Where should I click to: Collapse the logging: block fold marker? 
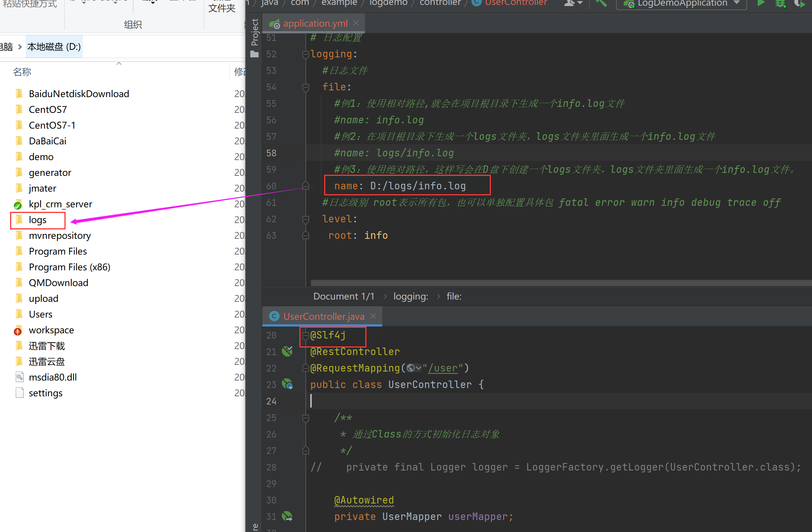pos(305,54)
